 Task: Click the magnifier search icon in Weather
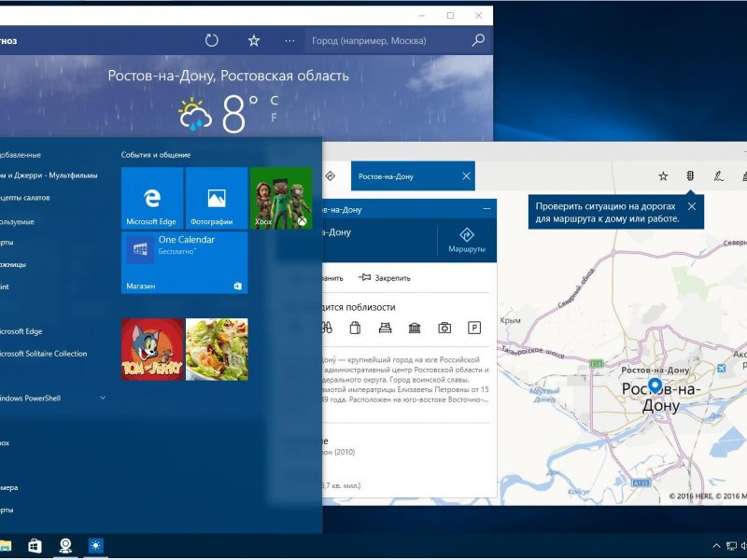click(x=478, y=40)
